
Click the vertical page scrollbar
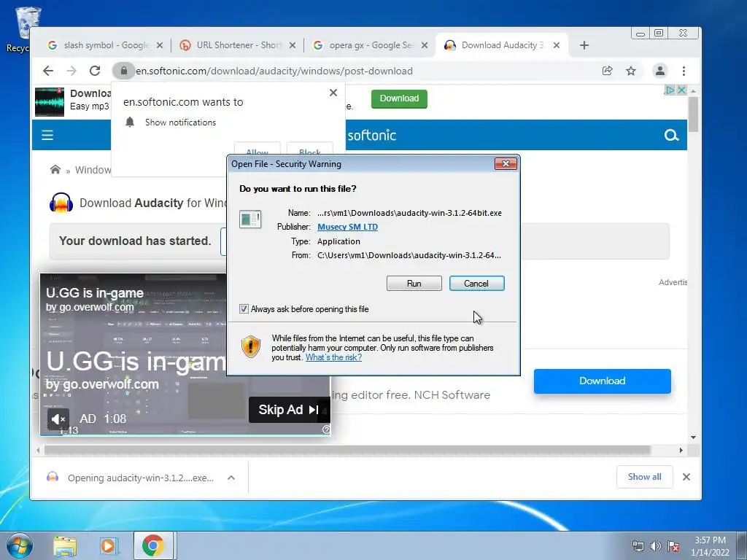click(x=693, y=114)
